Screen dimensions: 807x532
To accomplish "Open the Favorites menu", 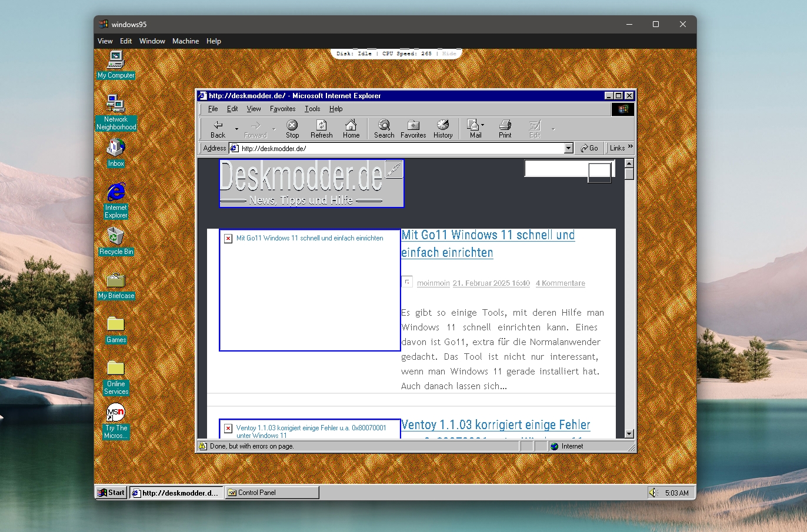I will click(x=283, y=109).
